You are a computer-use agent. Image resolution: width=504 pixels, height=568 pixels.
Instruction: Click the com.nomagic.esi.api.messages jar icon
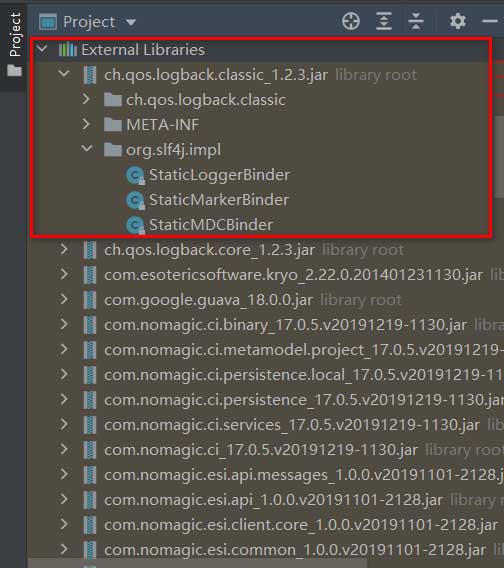click(x=90, y=475)
